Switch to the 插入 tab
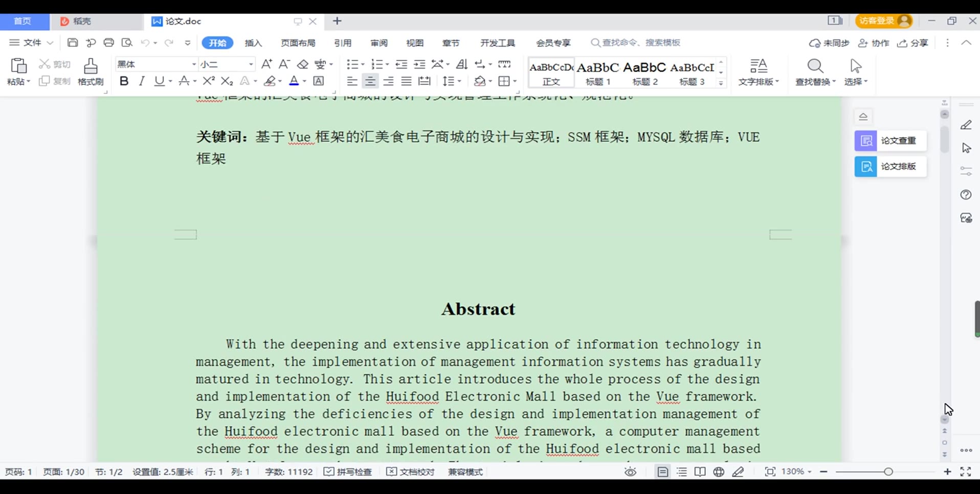The width and height of the screenshot is (980, 494). point(253,43)
